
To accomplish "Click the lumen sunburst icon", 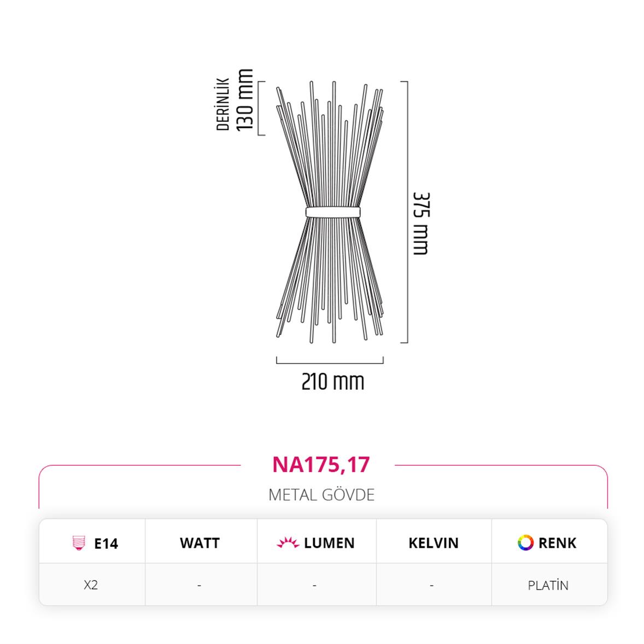I will click(288, 542).
